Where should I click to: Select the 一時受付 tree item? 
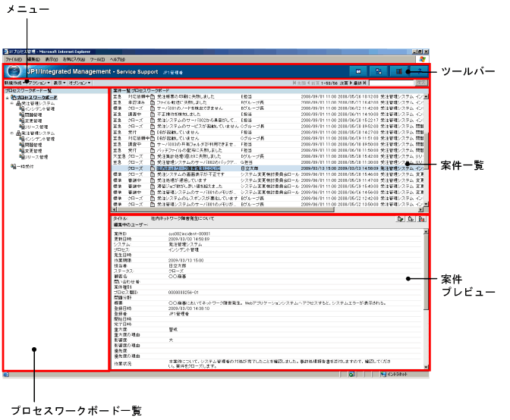pyautogui.click(x=25, y=166)
